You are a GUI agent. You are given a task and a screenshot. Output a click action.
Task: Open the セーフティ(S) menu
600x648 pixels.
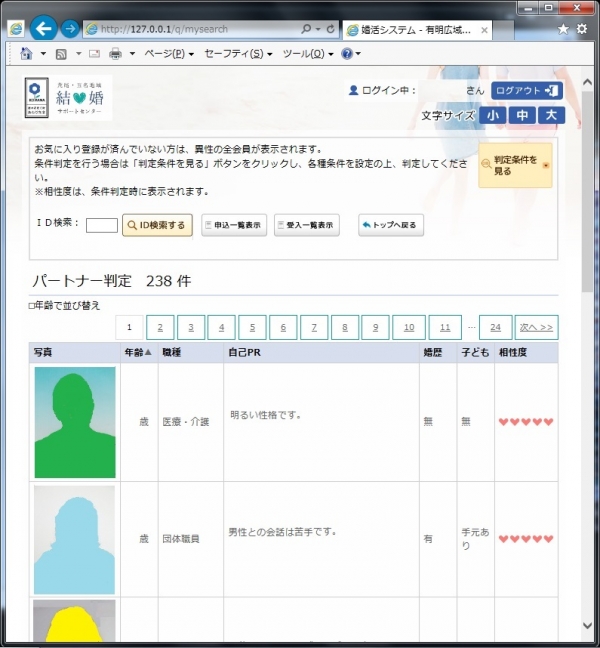point(237,53)
